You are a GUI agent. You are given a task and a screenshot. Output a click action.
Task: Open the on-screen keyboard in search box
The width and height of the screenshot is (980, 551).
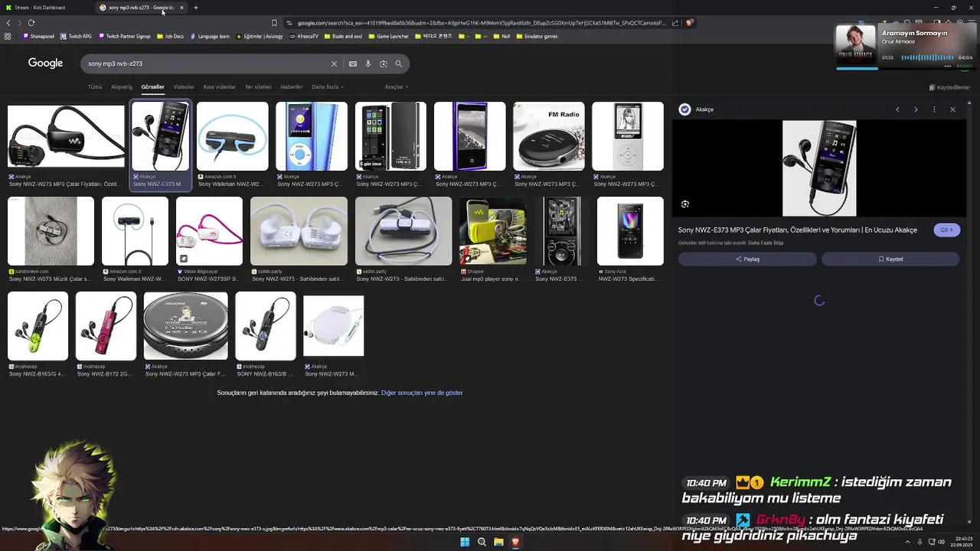pos(353,64)
